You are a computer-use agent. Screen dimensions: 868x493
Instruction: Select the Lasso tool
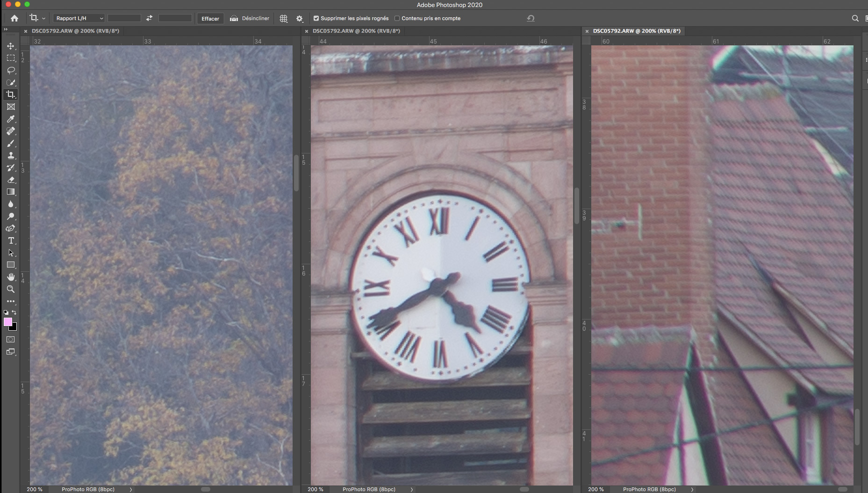(x=11, y=70)
